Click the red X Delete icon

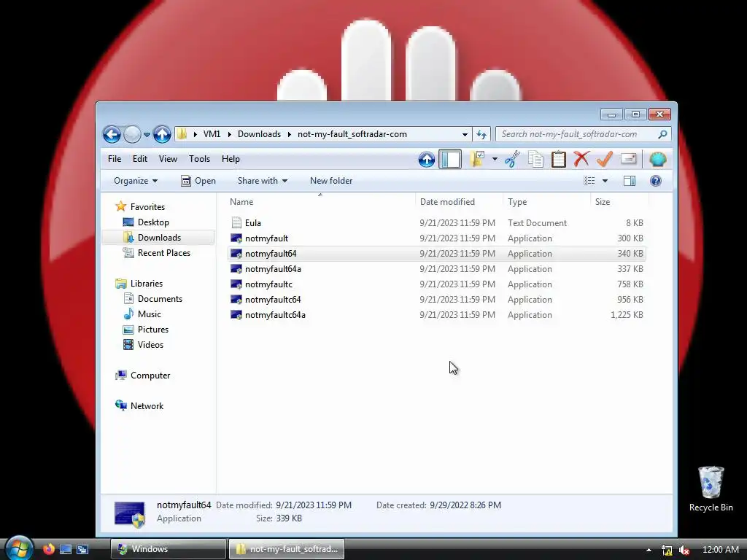pos(581,159)
